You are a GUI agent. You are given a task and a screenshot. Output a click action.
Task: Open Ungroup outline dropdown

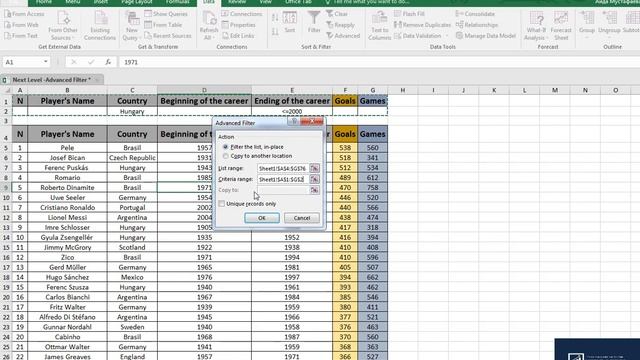click(609, 24)
